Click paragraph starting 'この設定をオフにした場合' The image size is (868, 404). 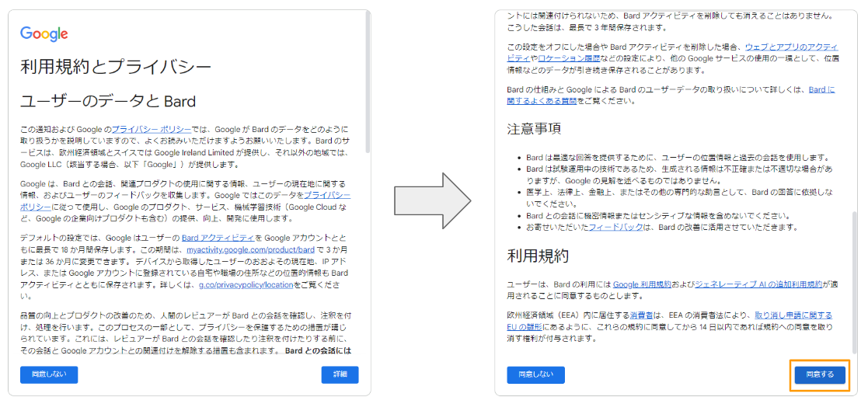[673, 58]
